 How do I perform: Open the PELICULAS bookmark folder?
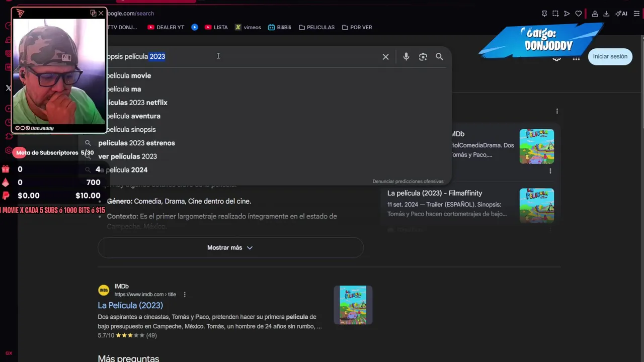tap(316, 27)
